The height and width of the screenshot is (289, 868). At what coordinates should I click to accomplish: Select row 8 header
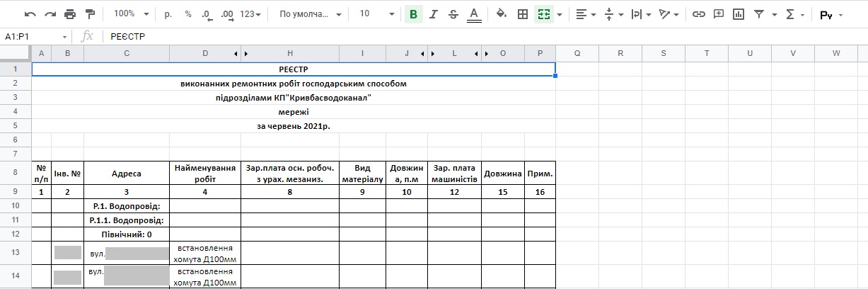pos(15,173)
